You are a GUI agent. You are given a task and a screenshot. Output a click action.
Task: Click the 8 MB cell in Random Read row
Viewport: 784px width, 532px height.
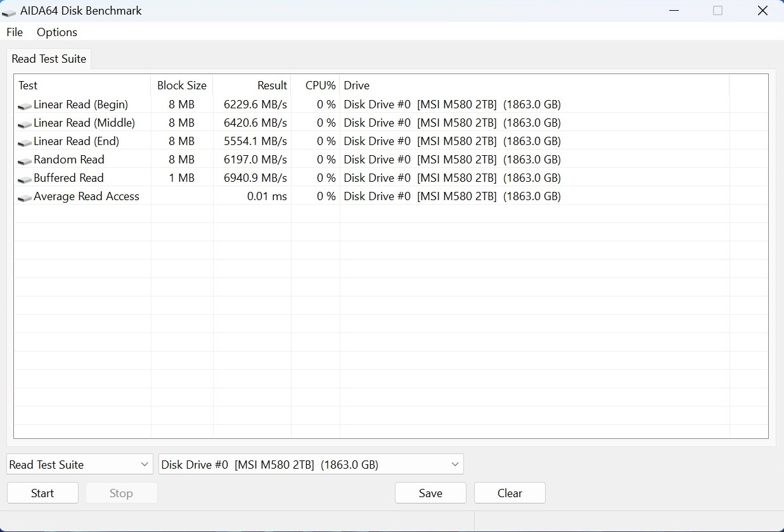pyautogui.click(x=182, y=160)
